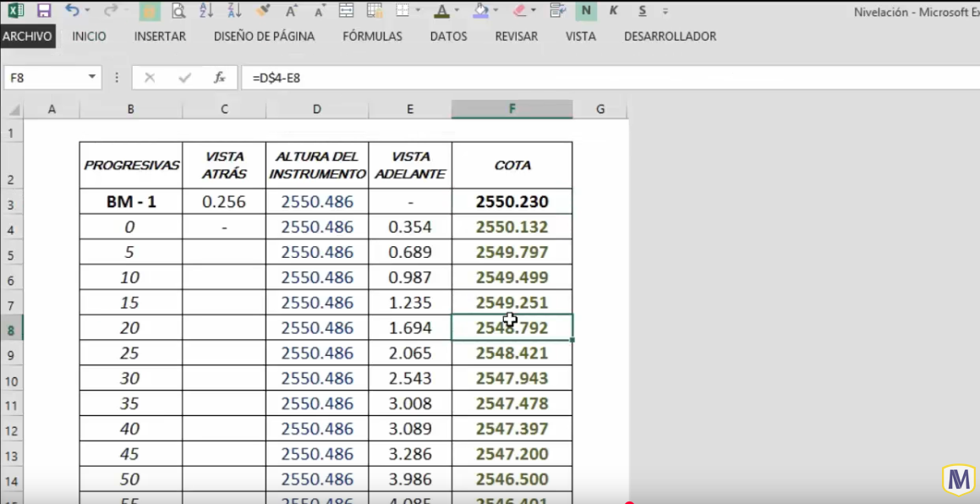
Task: Decrease font size with small A icon
Action: [319, 11]
